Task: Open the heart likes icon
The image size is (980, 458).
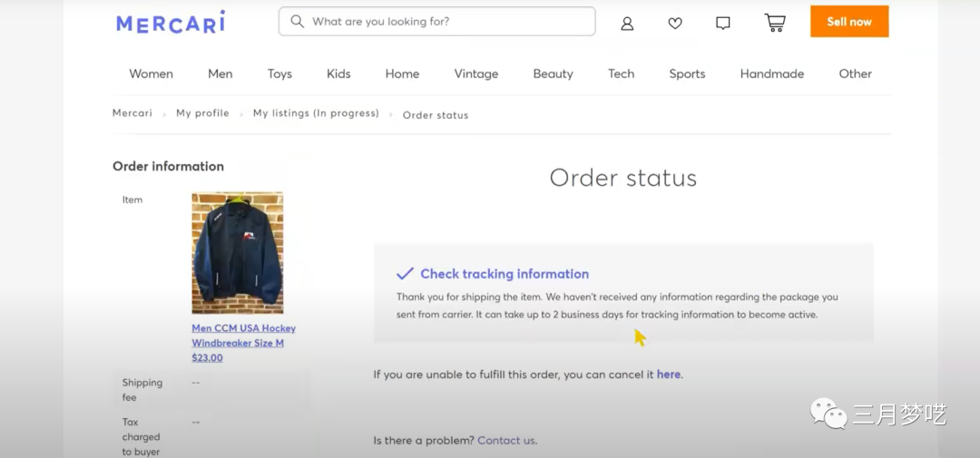Action: coord(675,23)
